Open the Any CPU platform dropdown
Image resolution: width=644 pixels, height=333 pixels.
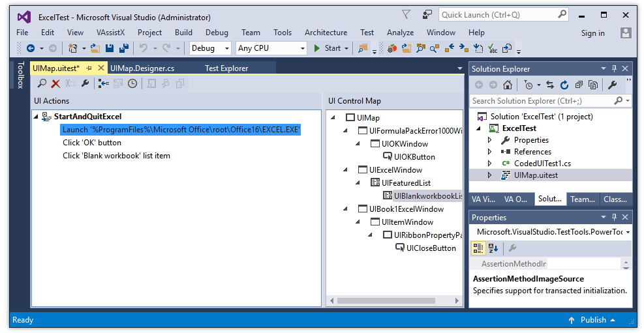pyautogui.click(x=271, y=48)
